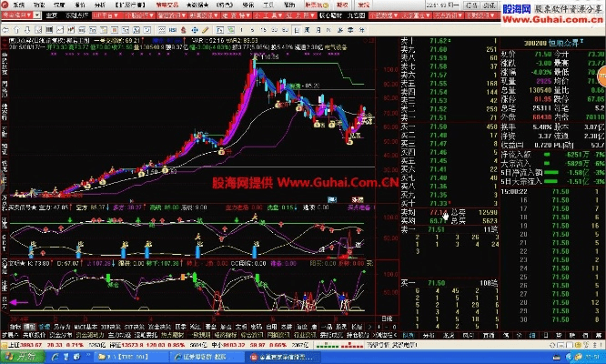The image size is (606, 364).
Task: Select the pencil drawing tool icon
Action: (x=206, y=30)
